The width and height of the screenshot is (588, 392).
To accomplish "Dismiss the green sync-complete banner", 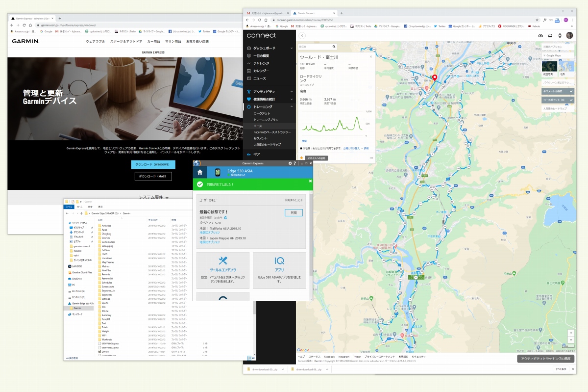I will (310, 181).
